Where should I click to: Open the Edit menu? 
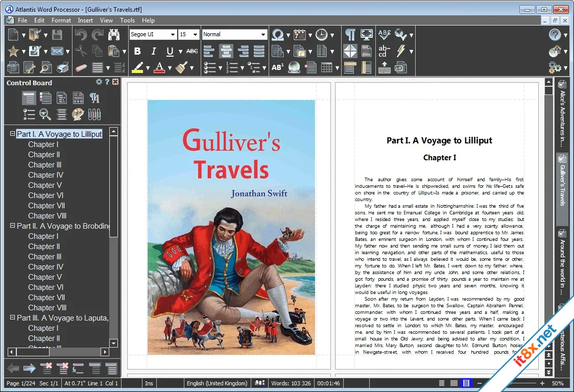pyautogui.click(x=39, y=20)
